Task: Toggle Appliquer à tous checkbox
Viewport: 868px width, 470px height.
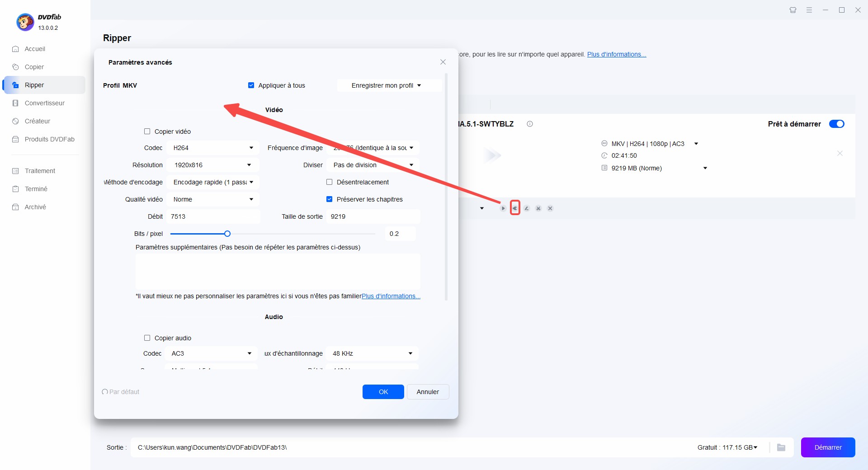Action: point(251,85)
